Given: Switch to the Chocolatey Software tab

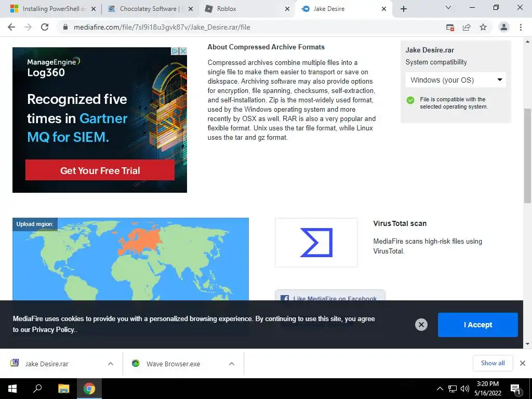Looking at the screenshot, I should point(149,9).
